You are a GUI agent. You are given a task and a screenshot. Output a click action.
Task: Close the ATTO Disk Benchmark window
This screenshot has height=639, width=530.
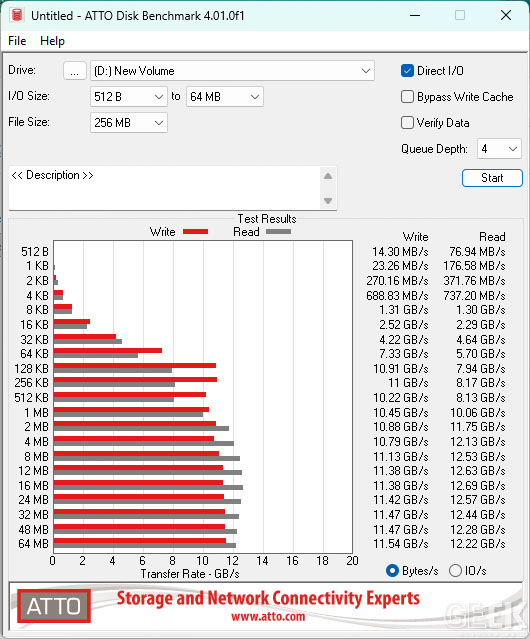click(x=506, y=15)
